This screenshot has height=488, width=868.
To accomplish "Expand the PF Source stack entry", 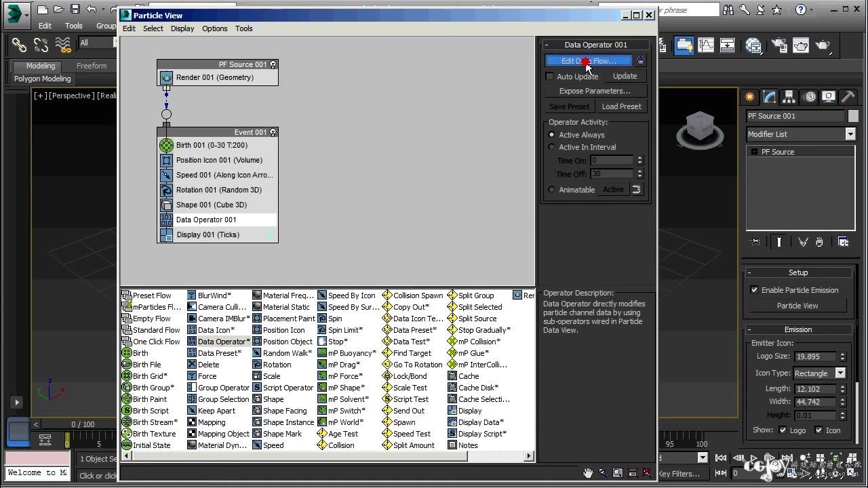I will (x=754, y=152).
